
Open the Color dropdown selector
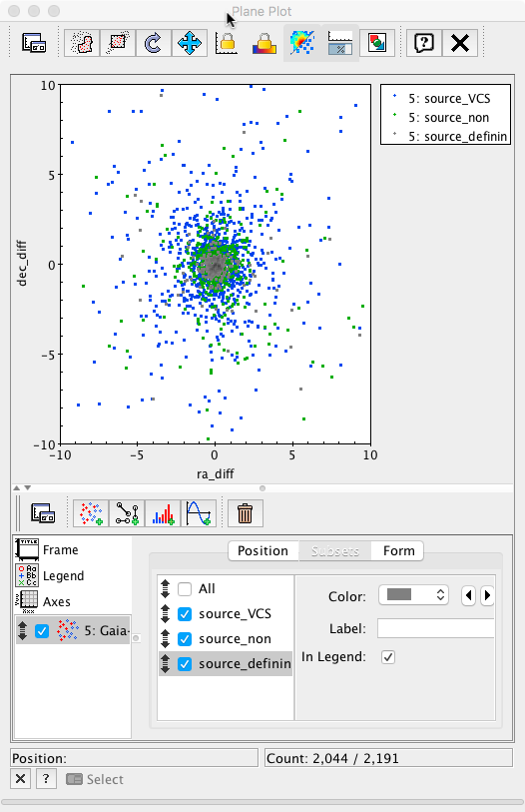(x=413, y=595)
